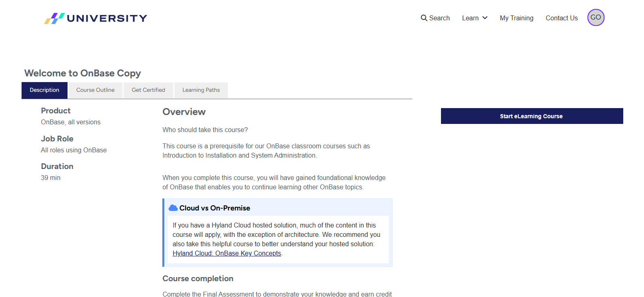This screenshot has height=297, width=644.
Task: Click the '39 min' duration value
Action: click(x=50, y=178)
